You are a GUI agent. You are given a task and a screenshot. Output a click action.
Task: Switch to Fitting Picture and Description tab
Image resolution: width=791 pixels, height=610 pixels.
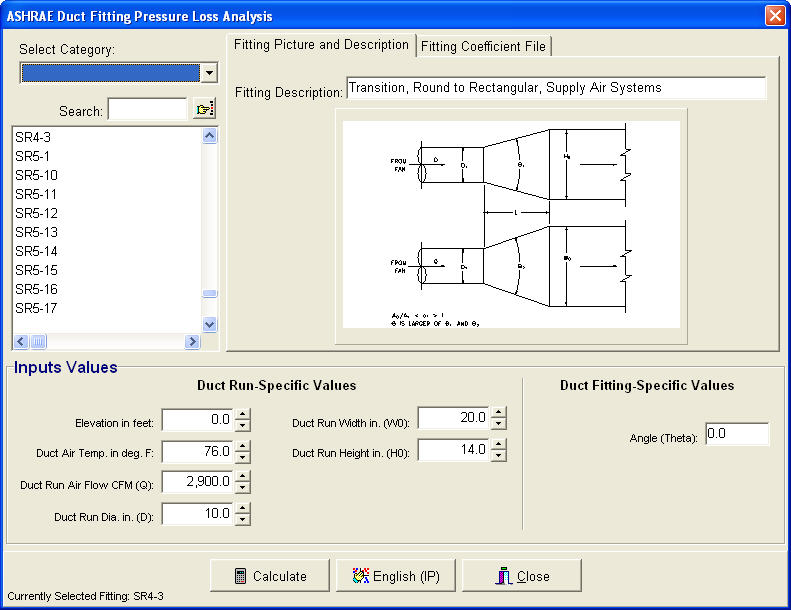point(321,45)
